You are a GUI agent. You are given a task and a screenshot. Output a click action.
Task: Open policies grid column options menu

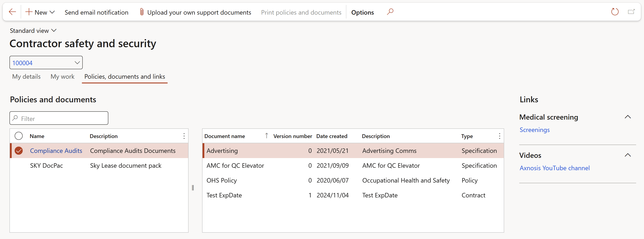(x=184, y=136)
